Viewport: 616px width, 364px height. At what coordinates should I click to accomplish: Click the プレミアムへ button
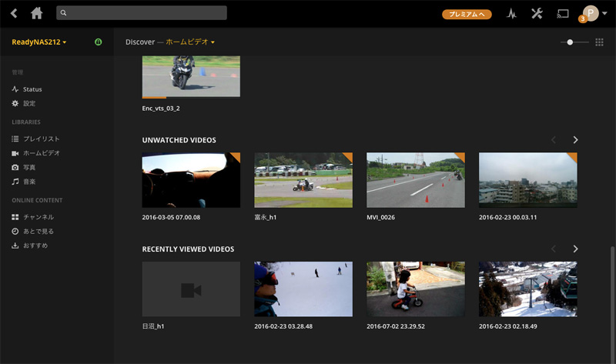pyautogui.click(x=467, y=14)
